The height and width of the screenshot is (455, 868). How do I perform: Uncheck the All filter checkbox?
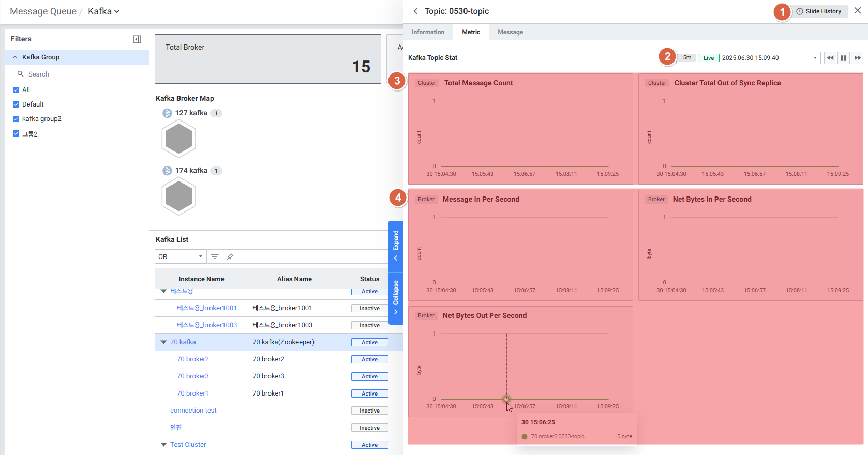[16, 90]
